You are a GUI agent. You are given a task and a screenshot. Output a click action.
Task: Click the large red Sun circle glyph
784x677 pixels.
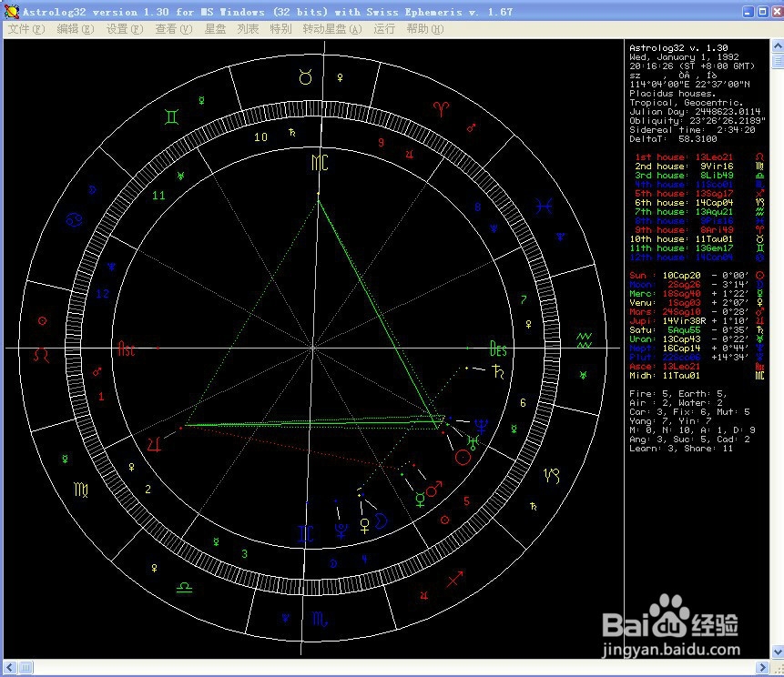coord(463,457)
